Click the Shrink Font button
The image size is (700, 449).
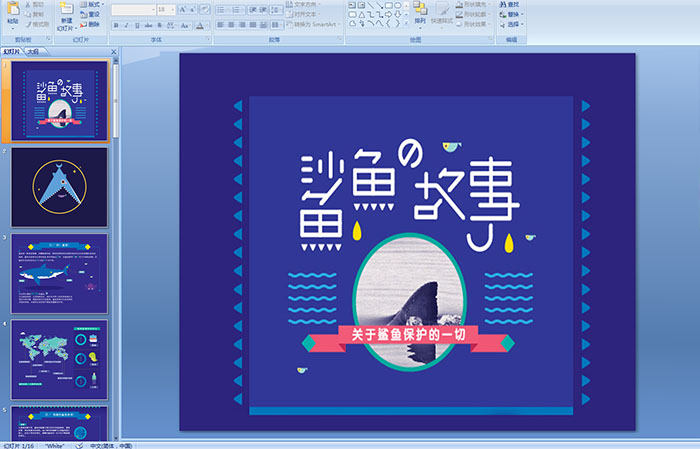[192, 9]
